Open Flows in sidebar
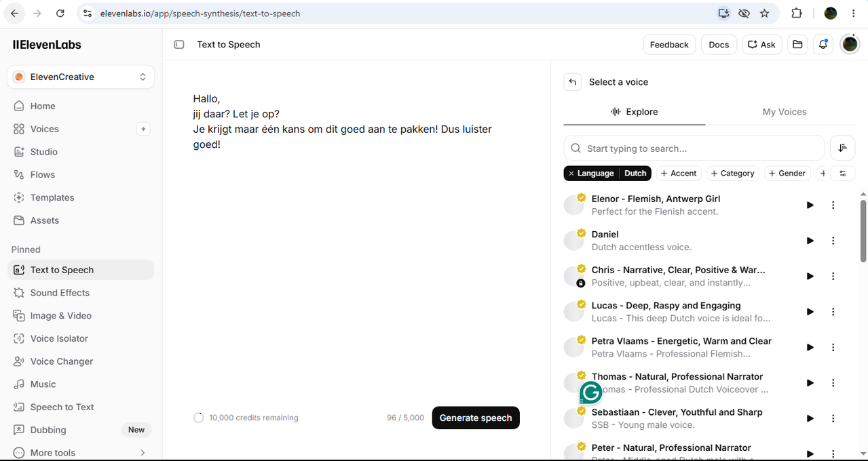The image size is (868, 461). click(81, 175)
